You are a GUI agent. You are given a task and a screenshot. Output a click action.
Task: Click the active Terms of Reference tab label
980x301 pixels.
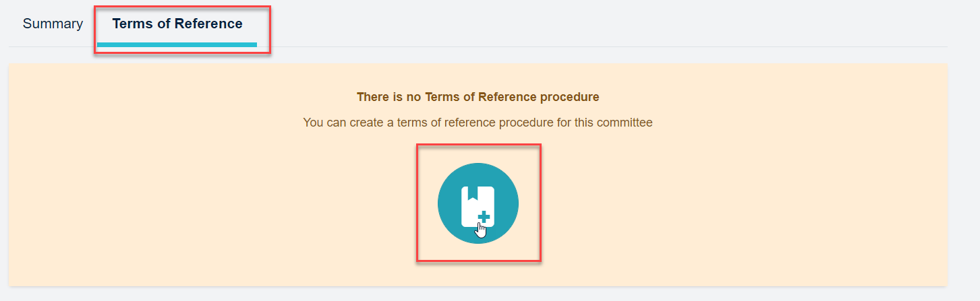[177, 24]
